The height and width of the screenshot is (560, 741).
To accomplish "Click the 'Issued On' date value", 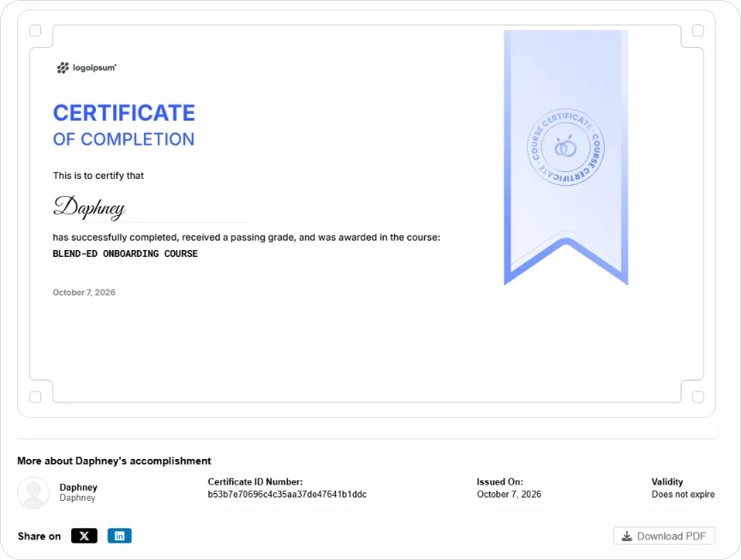I will [509, 494].
